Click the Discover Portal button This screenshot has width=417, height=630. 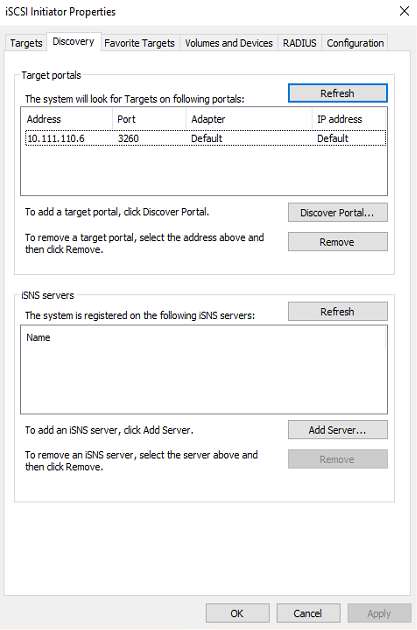coord(337,213)
